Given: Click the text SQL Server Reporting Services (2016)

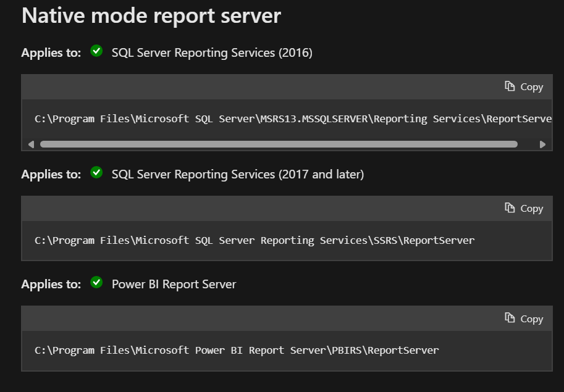Looking at the screenshot, I should (212, 53).
